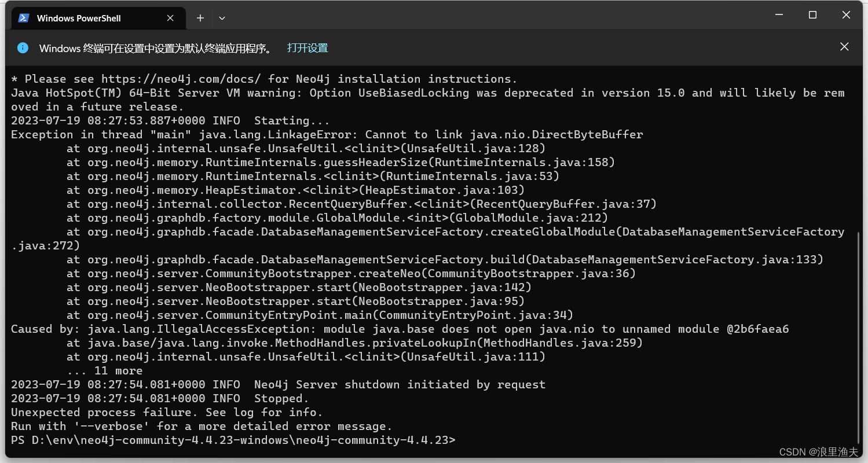Click the "Run with '--verbose'" message line
868x463 pixels.
pyautogui.click(x=202, y=426)
